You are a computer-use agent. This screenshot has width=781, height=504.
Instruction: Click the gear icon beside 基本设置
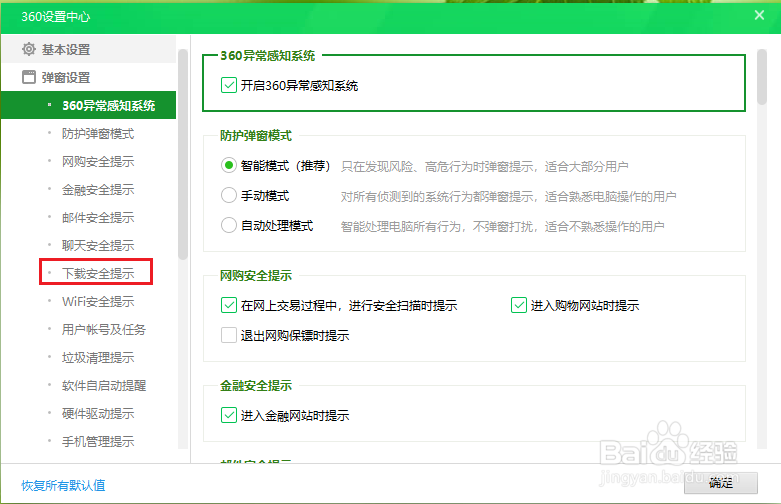29,49
